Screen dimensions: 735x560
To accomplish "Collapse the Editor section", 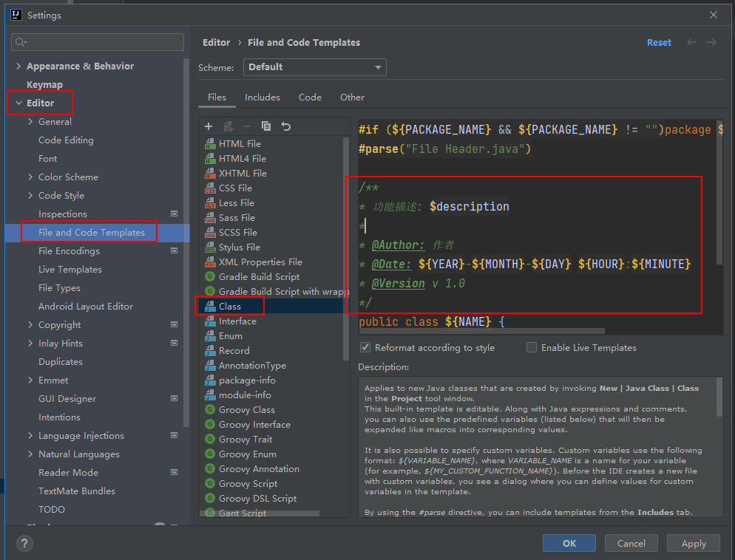I will [18, 103].
